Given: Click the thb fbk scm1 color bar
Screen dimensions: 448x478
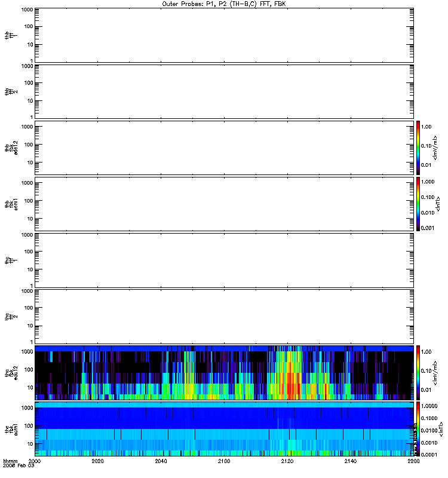Looking at the screenshot, I should pyautogui.click(x=418, y=204).
